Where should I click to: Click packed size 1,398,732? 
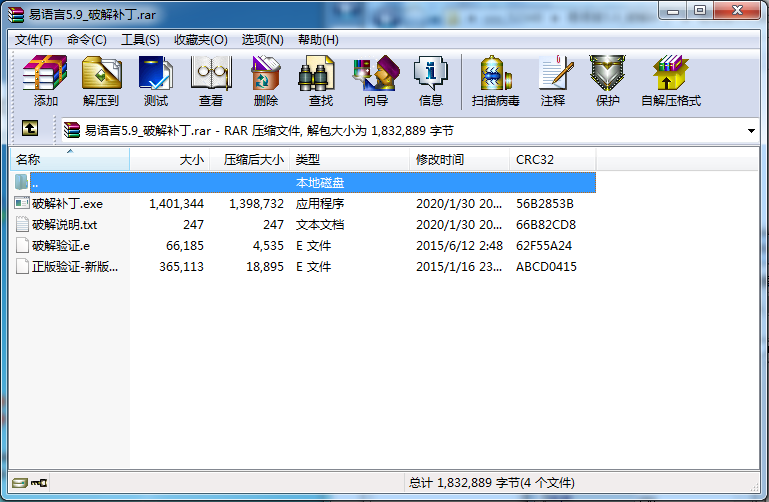[256, 203]
